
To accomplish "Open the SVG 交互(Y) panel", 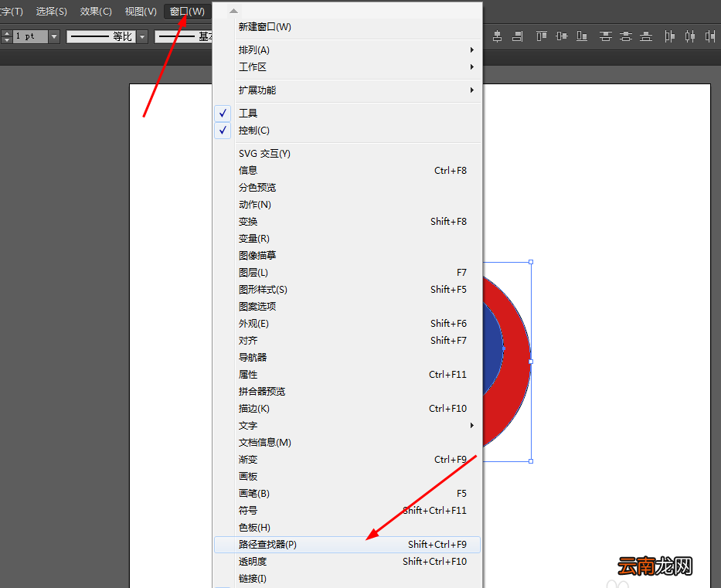I will pyautogui.click(x=347, y=153).
